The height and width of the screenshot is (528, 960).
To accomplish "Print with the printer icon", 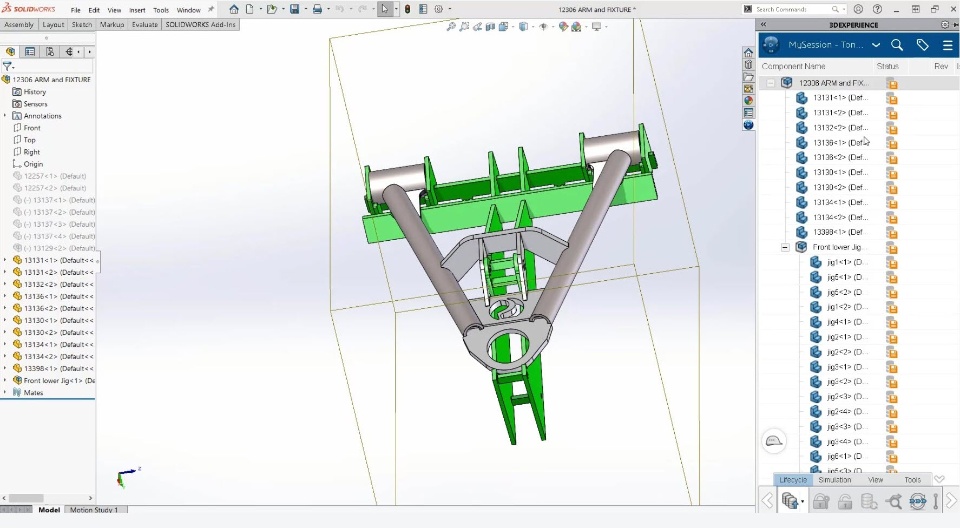I will tap(317, 9).
